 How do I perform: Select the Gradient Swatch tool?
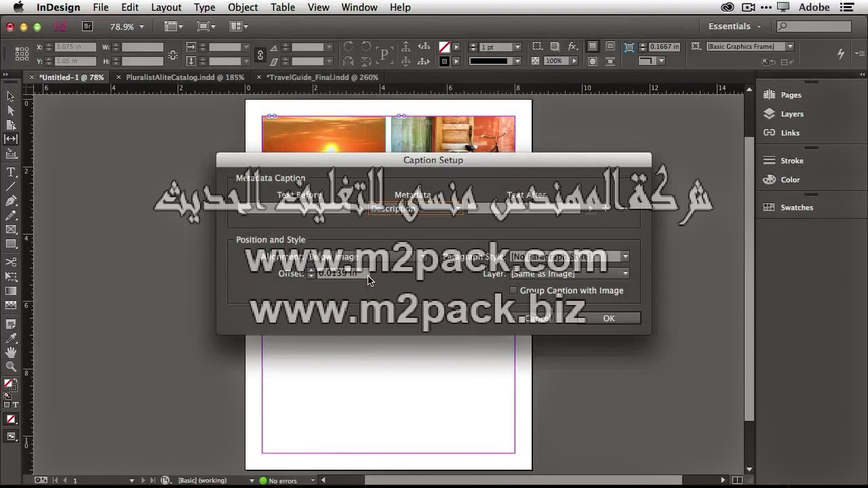click(11, 291)
